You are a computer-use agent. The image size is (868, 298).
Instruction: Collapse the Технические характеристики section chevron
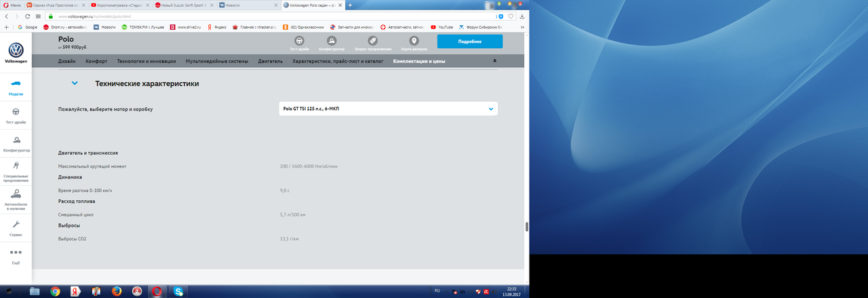75,83
